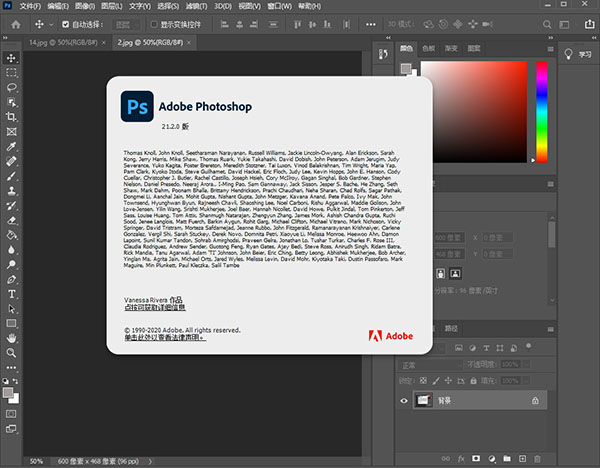Open the auto-select layer/group dropdown
Viewport: 600px width, 468px height.
click(x=127, y=24)
